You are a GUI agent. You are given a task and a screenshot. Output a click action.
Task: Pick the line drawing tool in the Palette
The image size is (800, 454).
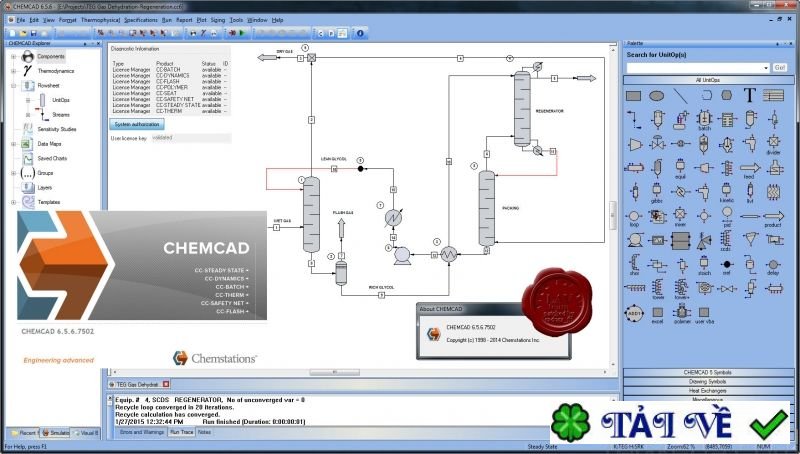[680, 96]
